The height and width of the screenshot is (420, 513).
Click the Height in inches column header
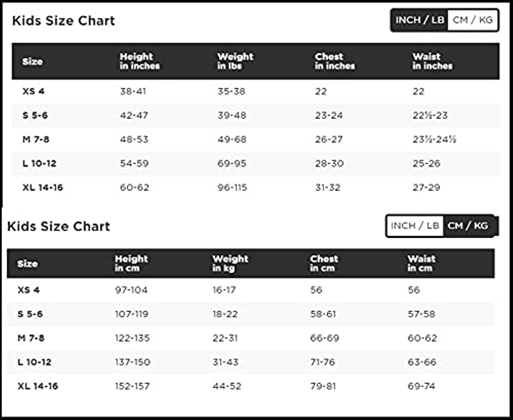140,61
